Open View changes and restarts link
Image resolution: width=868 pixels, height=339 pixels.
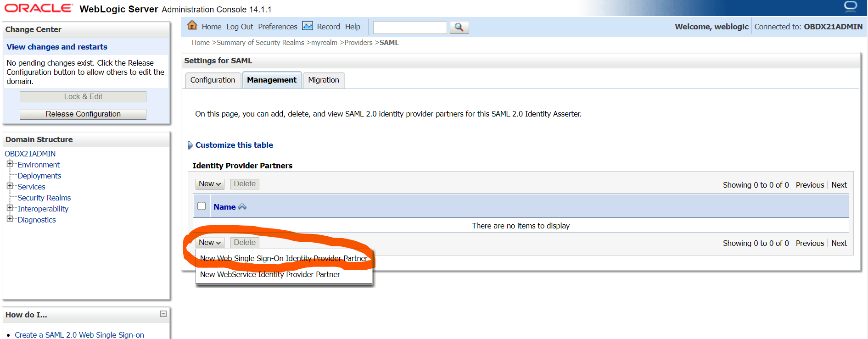point(57,47)
